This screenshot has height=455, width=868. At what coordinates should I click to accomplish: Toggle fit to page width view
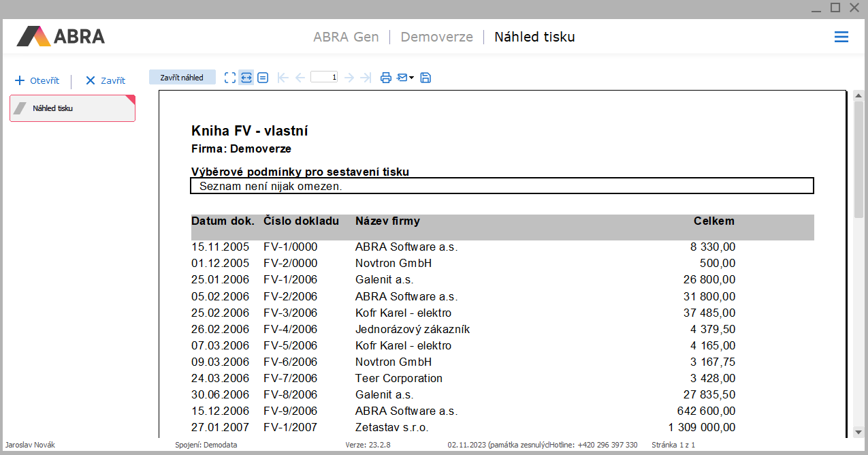click(x=246, y=78)
